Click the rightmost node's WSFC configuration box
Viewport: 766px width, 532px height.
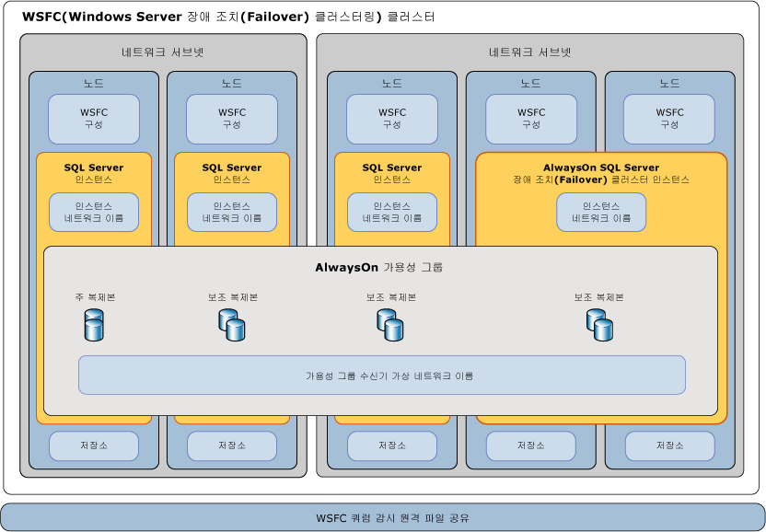(668, 119)
